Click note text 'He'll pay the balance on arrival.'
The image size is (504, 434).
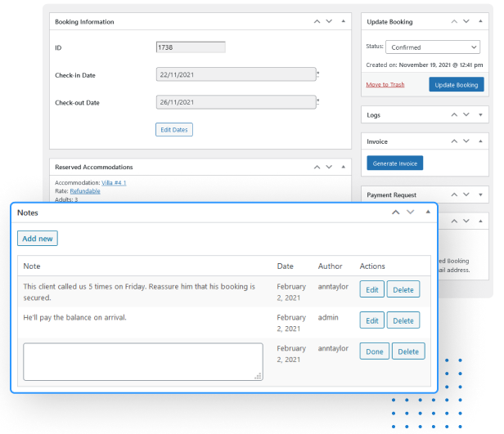75,317
